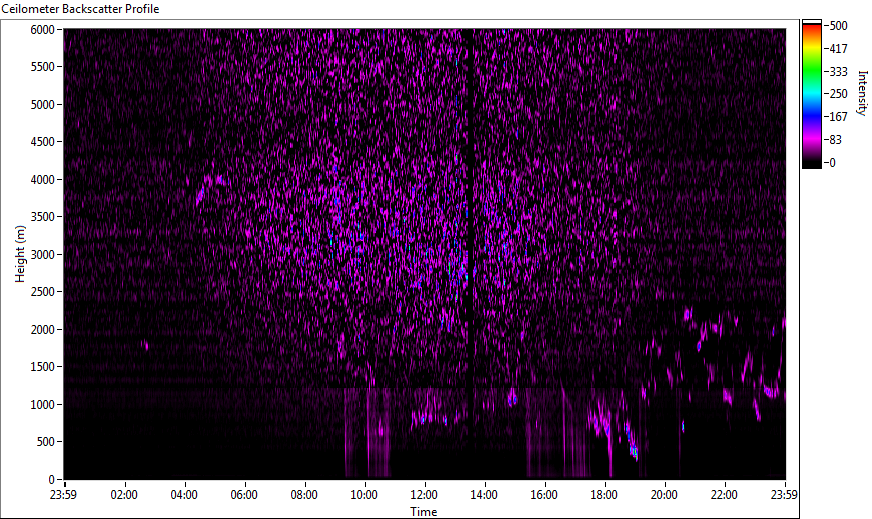Click the 6000 height axis value
Image resolution: width=872 pixels, height=519 pixels.
42,29
